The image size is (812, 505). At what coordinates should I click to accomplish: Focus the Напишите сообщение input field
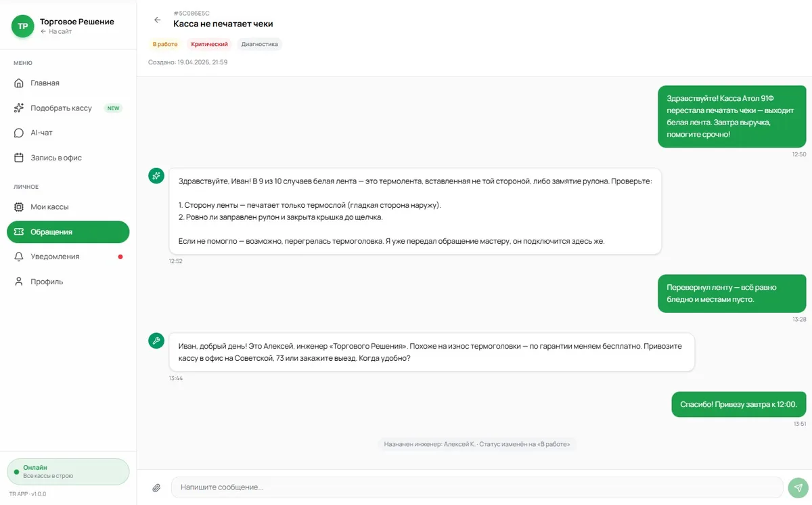(x=477, y=487)
